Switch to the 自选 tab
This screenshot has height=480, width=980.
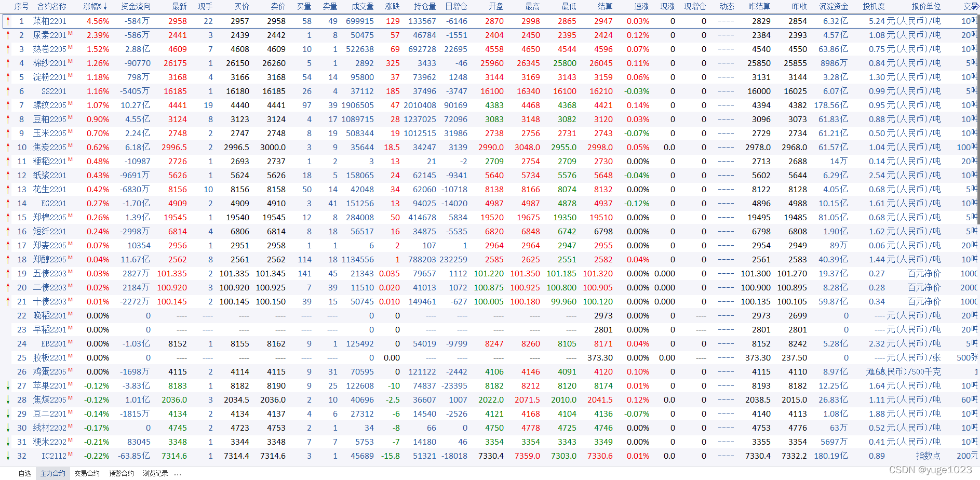point(24,473)
